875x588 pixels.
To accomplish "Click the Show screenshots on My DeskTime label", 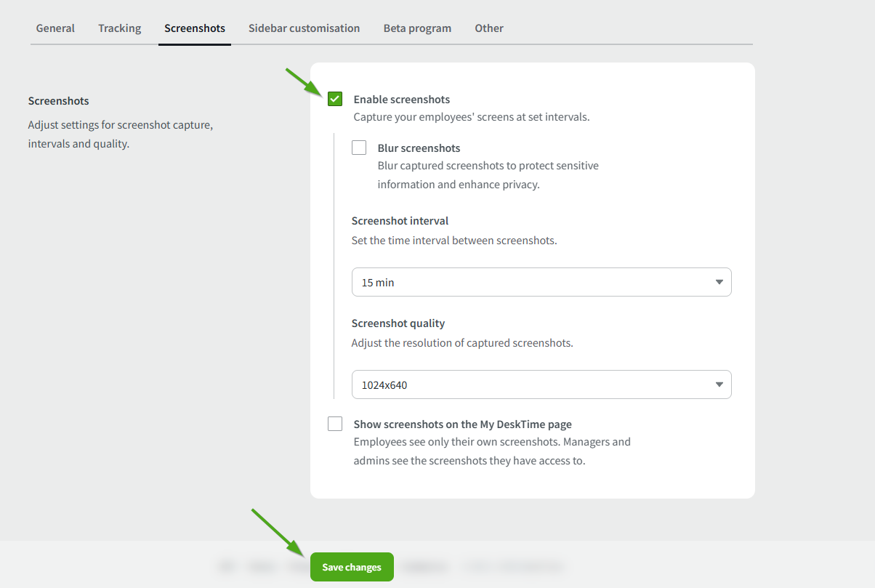I will coord(462,424).
